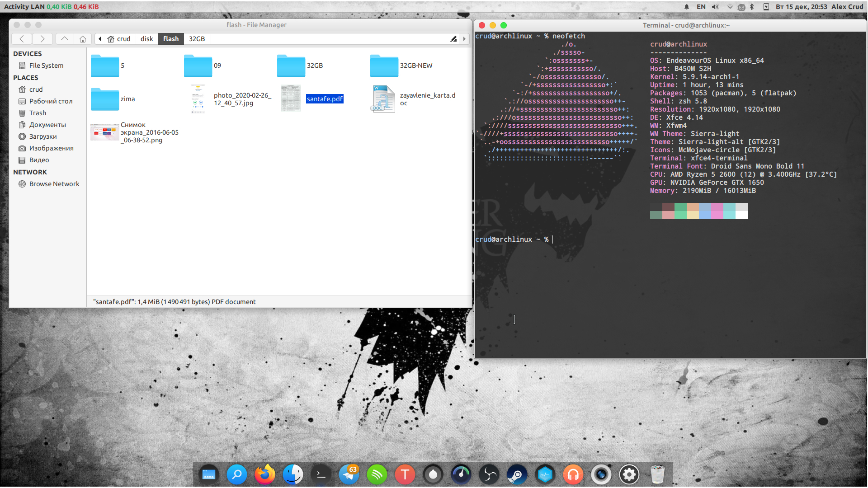Click the pencil icon to edit the path

tap(454, 39)
